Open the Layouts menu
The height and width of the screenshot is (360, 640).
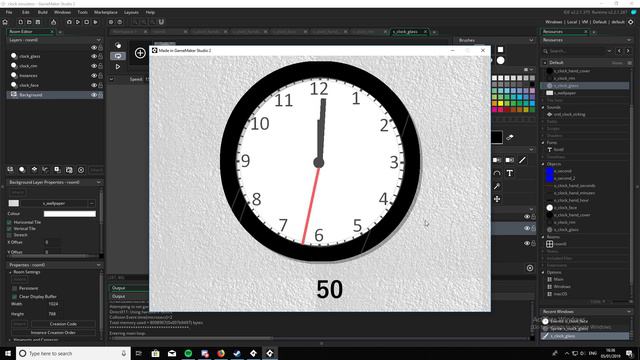tap(131, 12)
